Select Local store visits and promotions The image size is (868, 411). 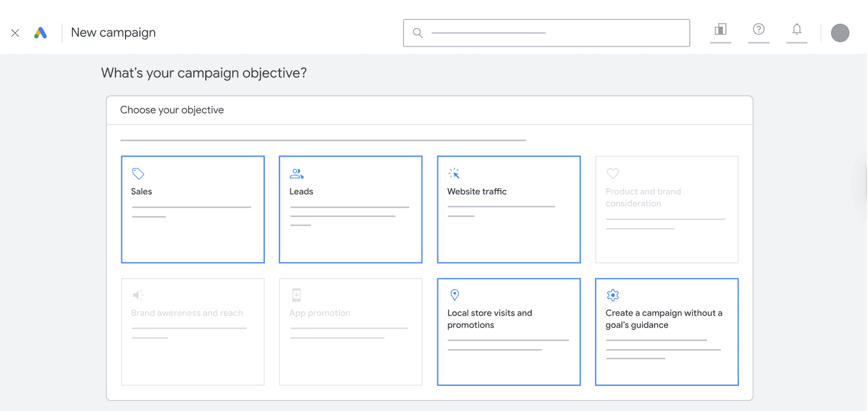pos(509,332)
